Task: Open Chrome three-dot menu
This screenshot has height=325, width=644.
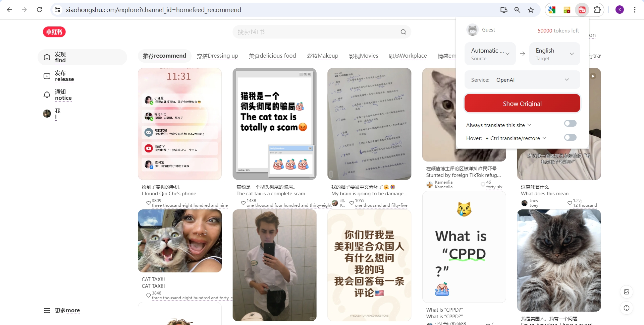Action: 635,10
